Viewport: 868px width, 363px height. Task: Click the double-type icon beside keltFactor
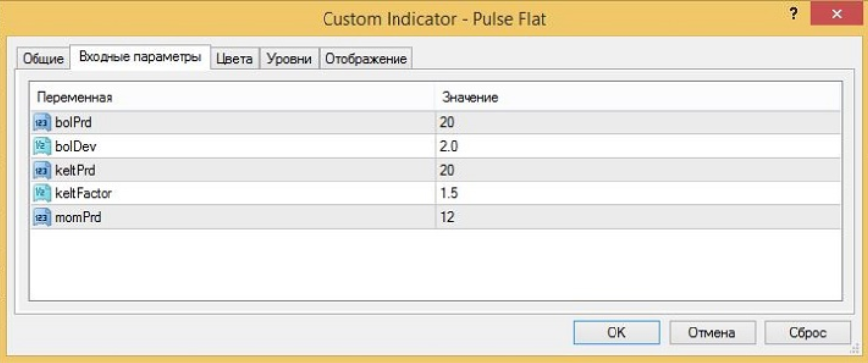(x=42, y=193)
